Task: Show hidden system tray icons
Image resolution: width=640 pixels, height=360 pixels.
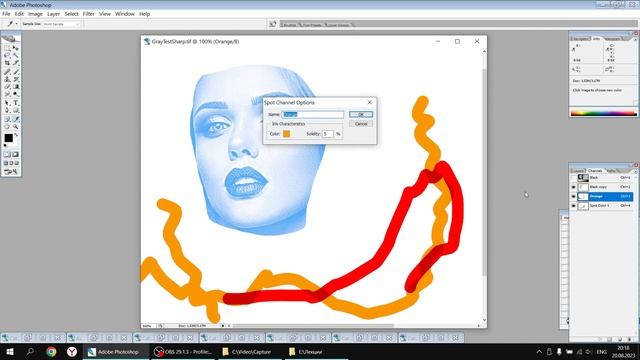Action: 539,351
